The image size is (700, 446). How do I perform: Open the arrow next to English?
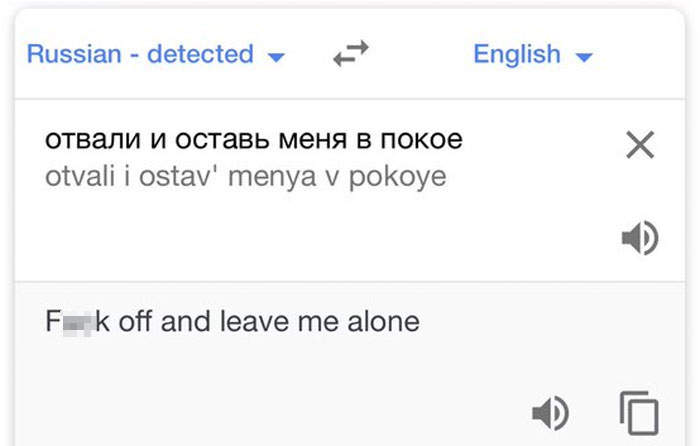click(584, 56)
